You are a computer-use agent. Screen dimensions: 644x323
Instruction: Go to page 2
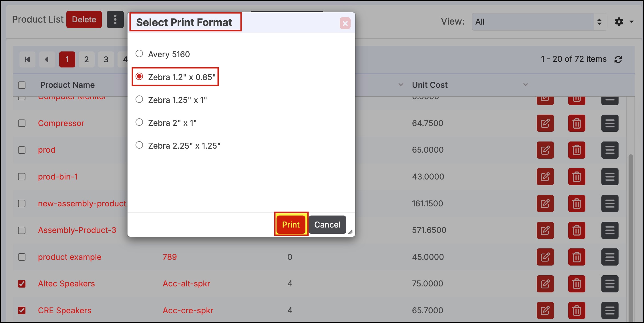(x=86, y=59)
